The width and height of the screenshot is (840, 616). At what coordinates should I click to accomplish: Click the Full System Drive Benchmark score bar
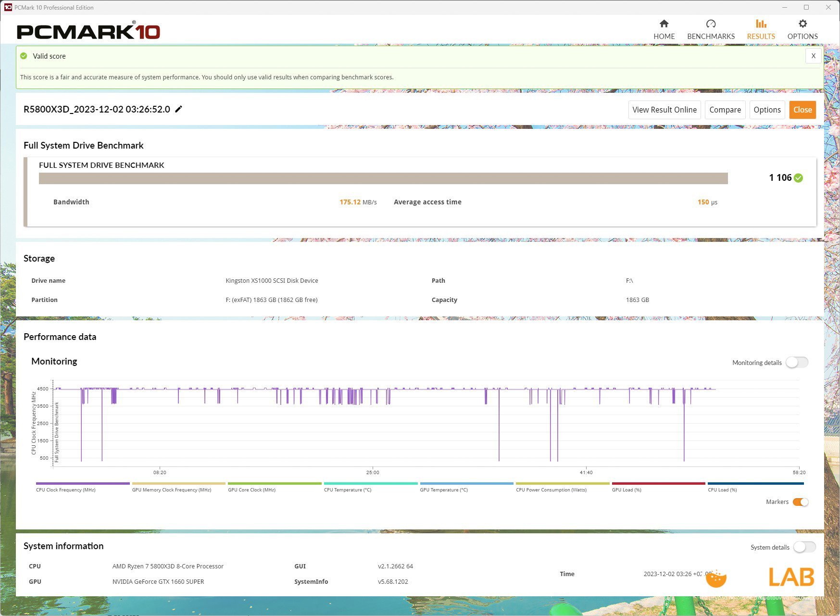[383, 178]
